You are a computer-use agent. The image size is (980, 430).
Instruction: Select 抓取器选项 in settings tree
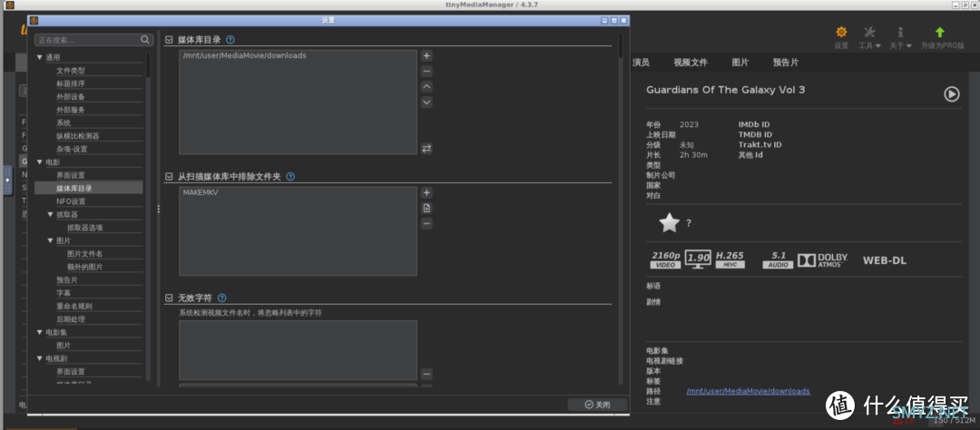coord(85,228)
